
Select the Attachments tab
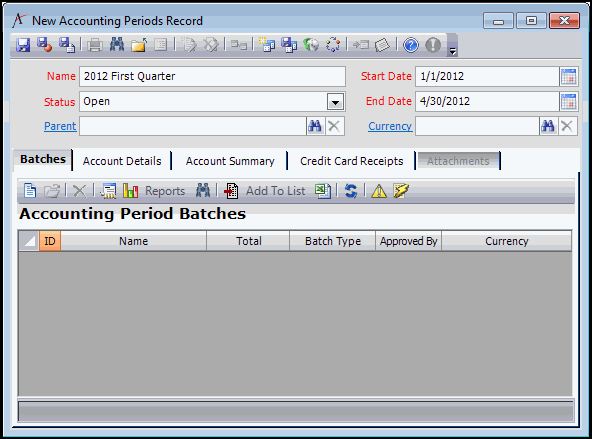(458, 161)
